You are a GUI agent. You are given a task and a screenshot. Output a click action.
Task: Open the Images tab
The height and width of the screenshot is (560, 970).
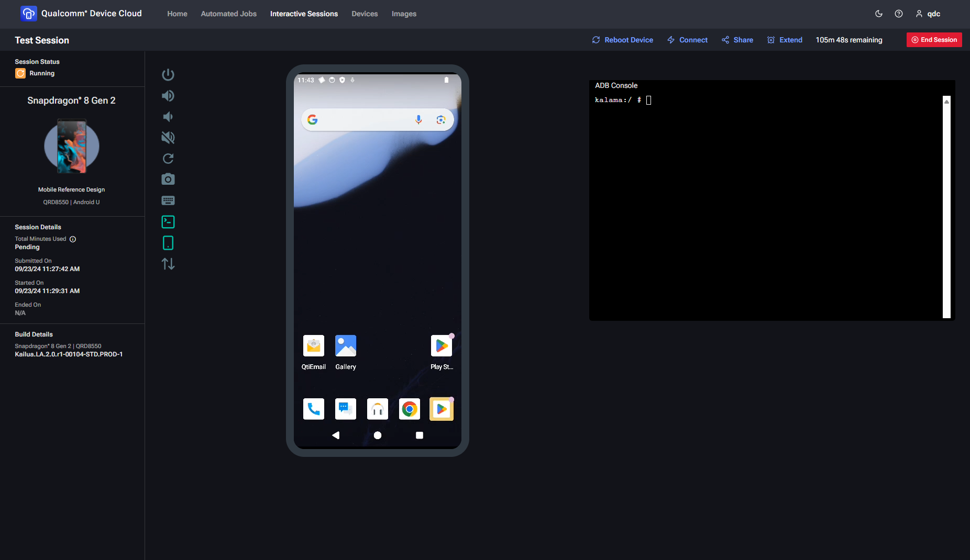(404, 14)
